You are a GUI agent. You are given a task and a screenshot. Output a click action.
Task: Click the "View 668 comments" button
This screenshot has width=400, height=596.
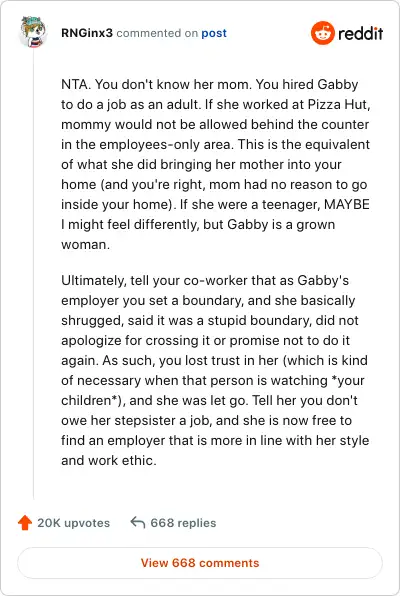[200, 563]
